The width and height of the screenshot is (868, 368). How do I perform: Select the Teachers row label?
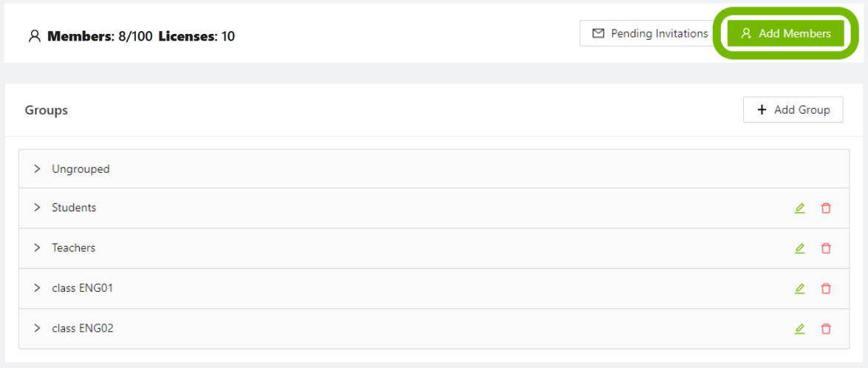coord(73,248)
